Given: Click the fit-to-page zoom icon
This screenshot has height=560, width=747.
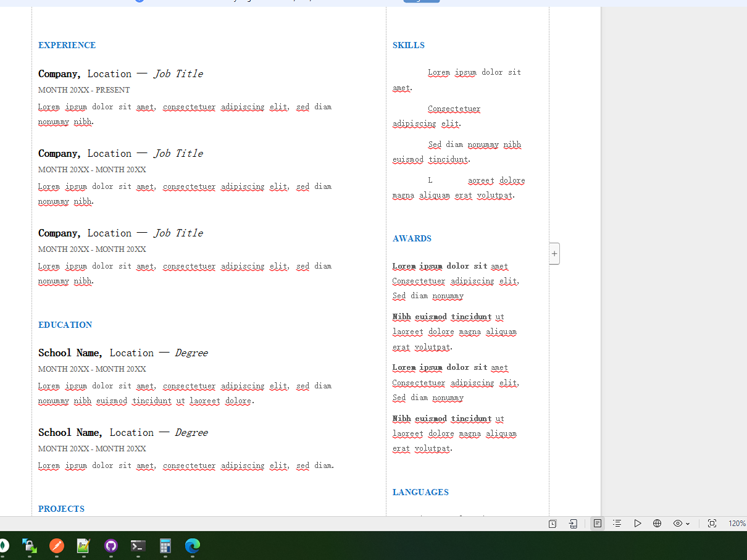Looking at the screenshot, I should [x=712, y=524].
